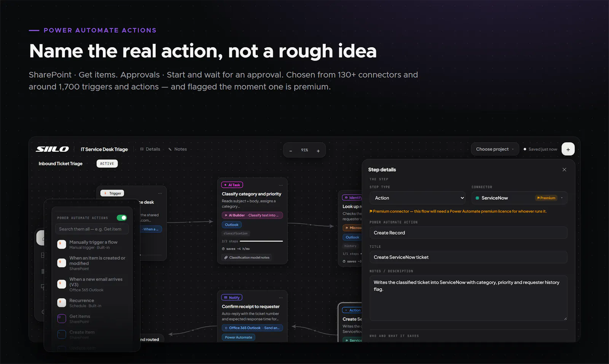Click the history tag on Look up card

tap(350, 246)
